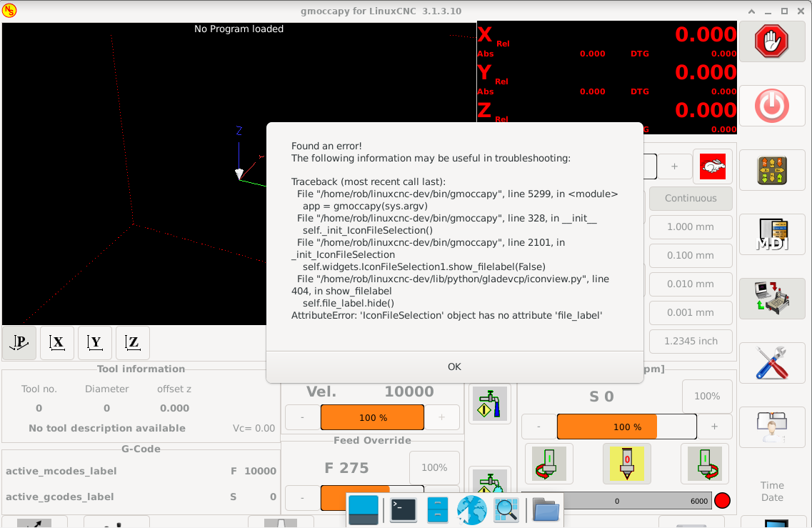
Task: Click the spindle override 100 % slider
Action: pos(627,427)
